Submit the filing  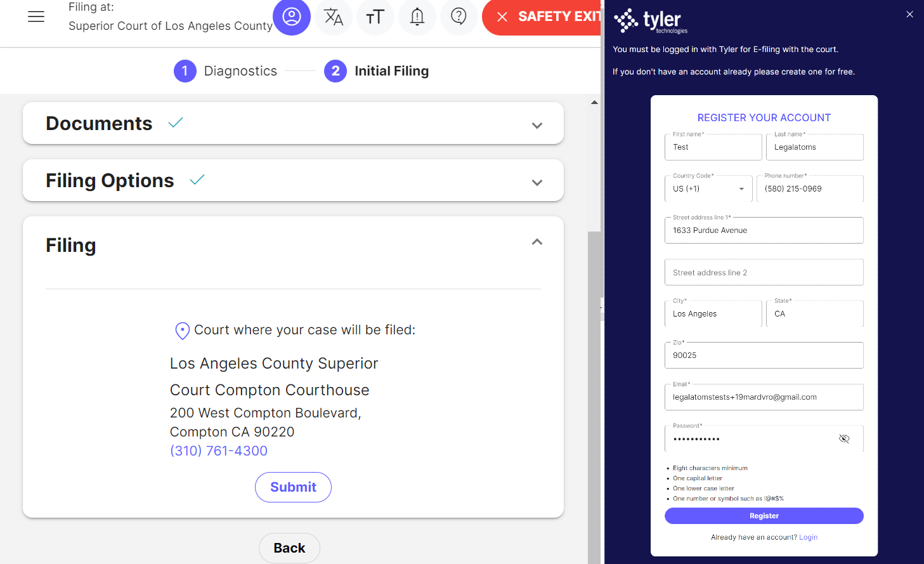click(293, 487)
